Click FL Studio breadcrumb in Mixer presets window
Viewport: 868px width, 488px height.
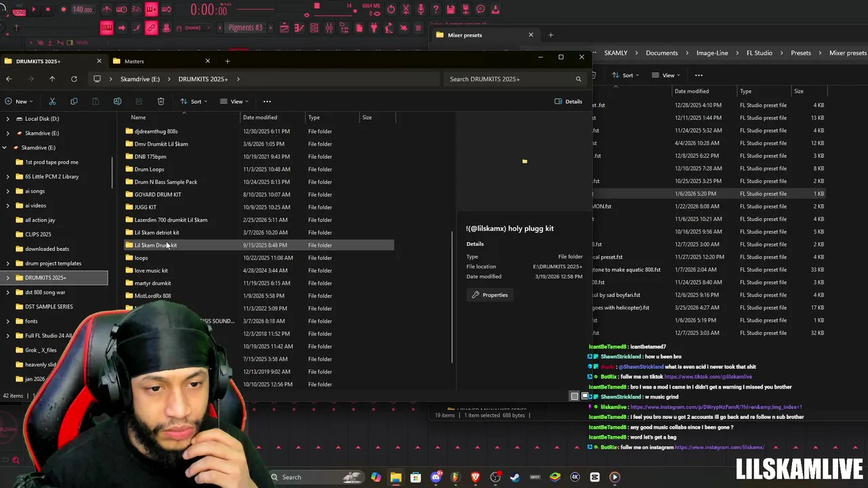pos(759,53)
